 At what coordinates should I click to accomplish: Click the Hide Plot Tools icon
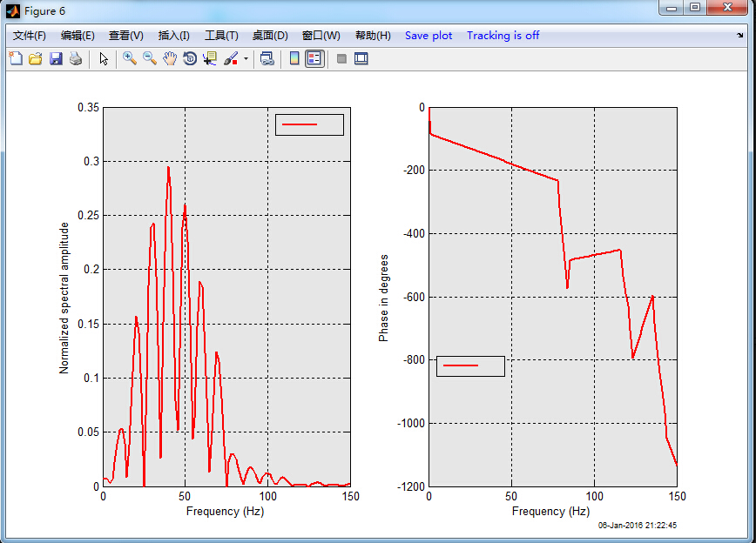point(341,59)
